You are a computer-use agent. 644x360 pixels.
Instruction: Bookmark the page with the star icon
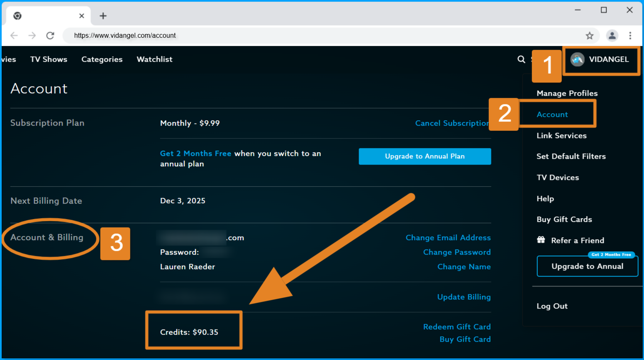click(590, 36)
